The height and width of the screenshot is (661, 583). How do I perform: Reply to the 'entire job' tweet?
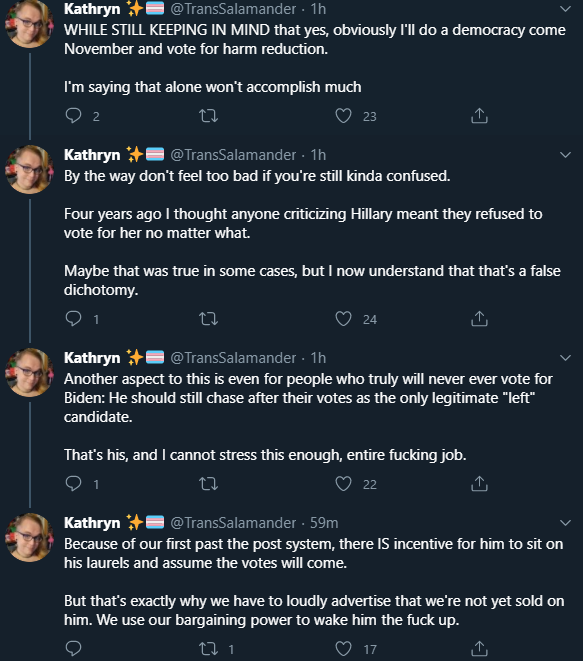click(73, 484)
